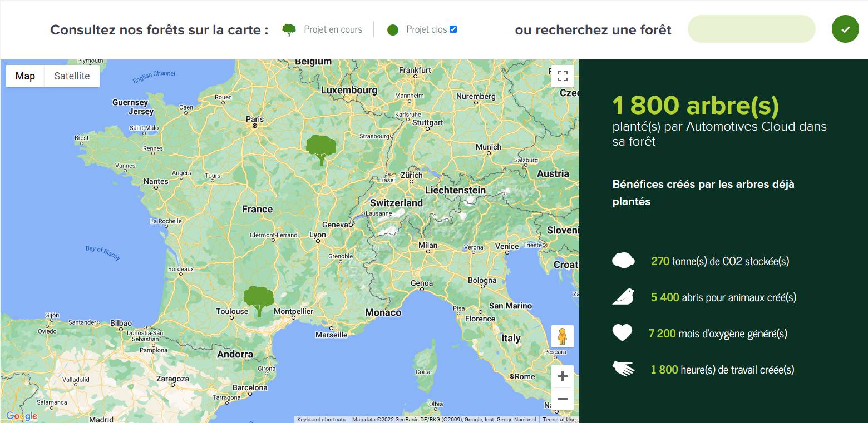Open Keyboard shortcuts on the map
Screen dimensions: 868x423
tap(321, 420)
